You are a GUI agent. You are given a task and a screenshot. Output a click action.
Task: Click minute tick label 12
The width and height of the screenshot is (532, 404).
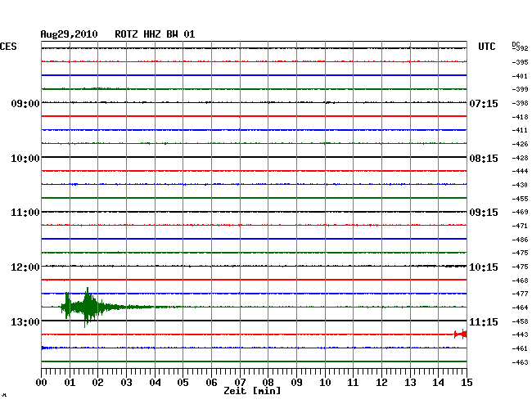coord(381,383)
